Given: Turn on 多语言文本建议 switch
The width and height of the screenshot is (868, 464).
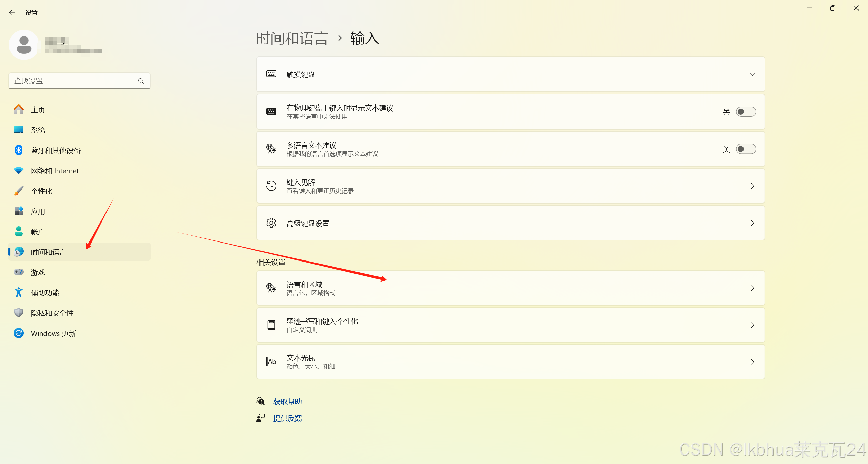Looking at the screenshot, I should [746, 149].
